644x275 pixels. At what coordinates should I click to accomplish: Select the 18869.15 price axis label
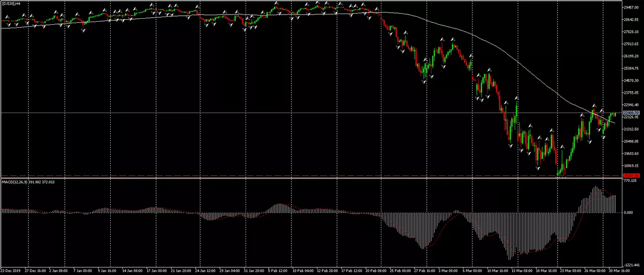pyautogui.click(x=631, y=166)
